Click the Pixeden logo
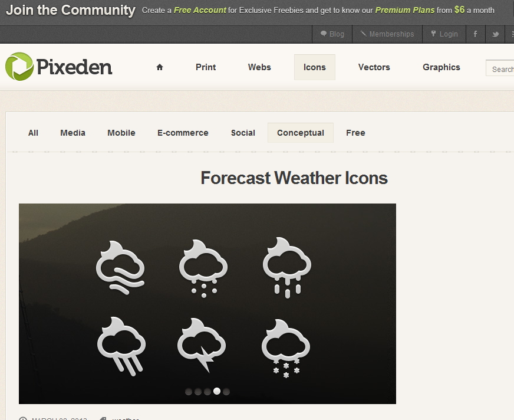This screenshot has width=514, height=420. pyautogui.click(x=59, y=67)
